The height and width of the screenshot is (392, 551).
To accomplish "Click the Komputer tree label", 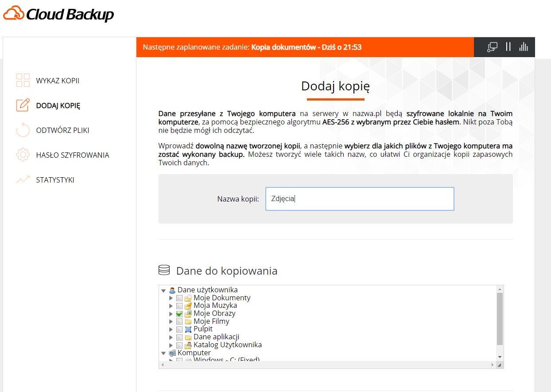I will pos(194,353).
